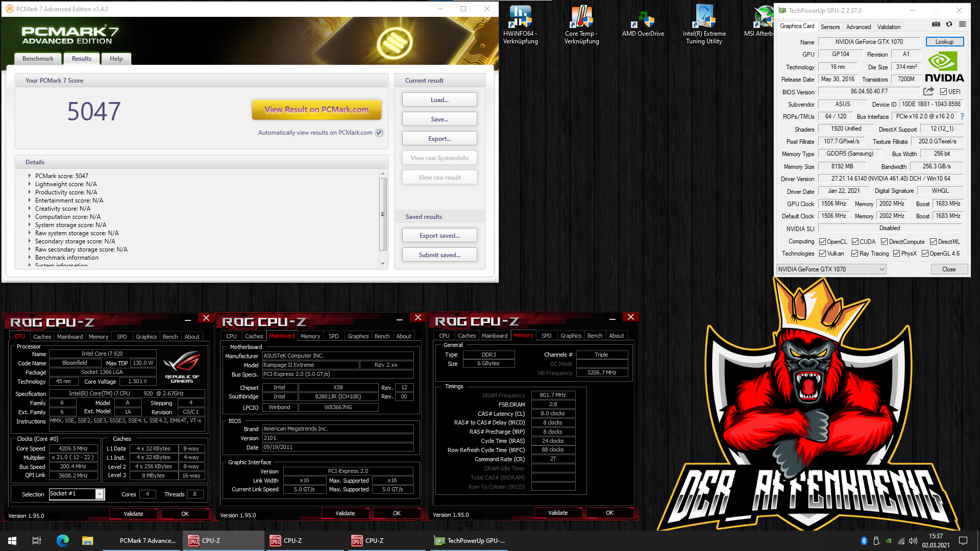
Task: Click the Details list vertical scrollbar
Action: (383, 214)
